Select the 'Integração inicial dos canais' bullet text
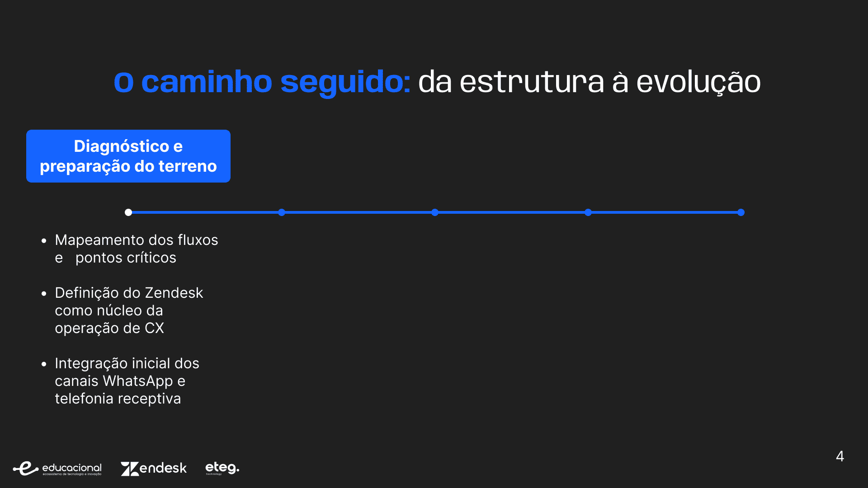 point(127,364)
